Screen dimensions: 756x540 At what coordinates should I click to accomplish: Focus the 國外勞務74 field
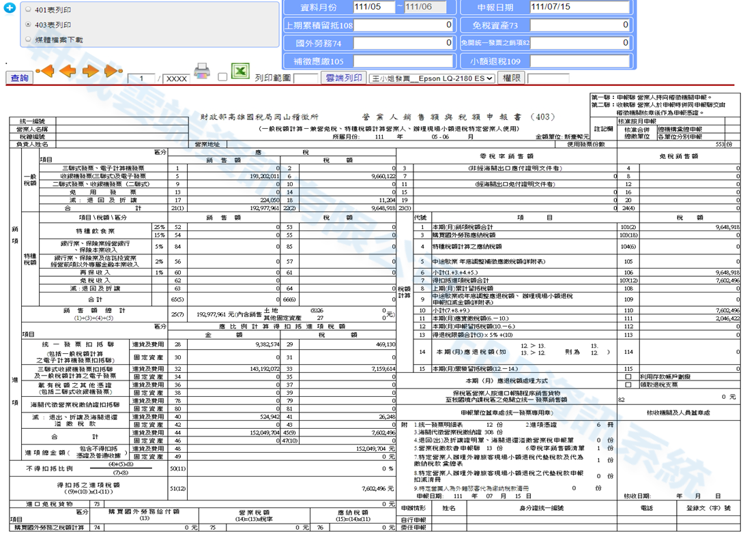(403, 44)
